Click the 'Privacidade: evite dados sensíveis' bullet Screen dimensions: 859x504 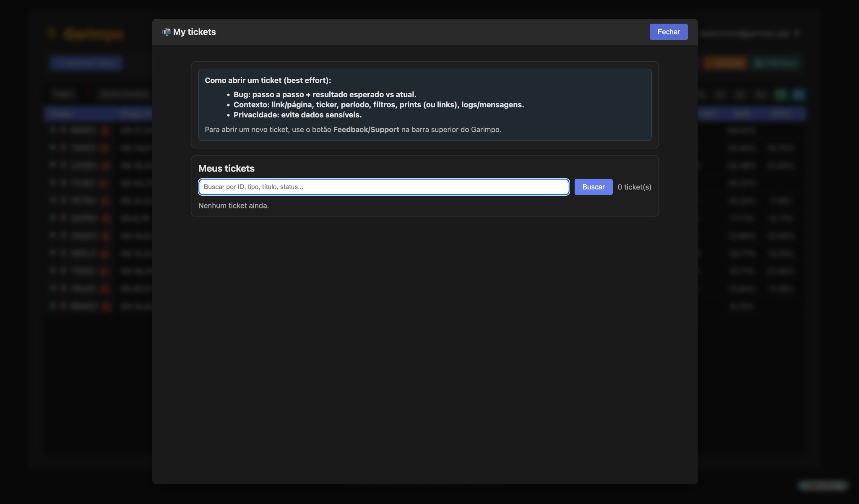(x=297, y=115)
